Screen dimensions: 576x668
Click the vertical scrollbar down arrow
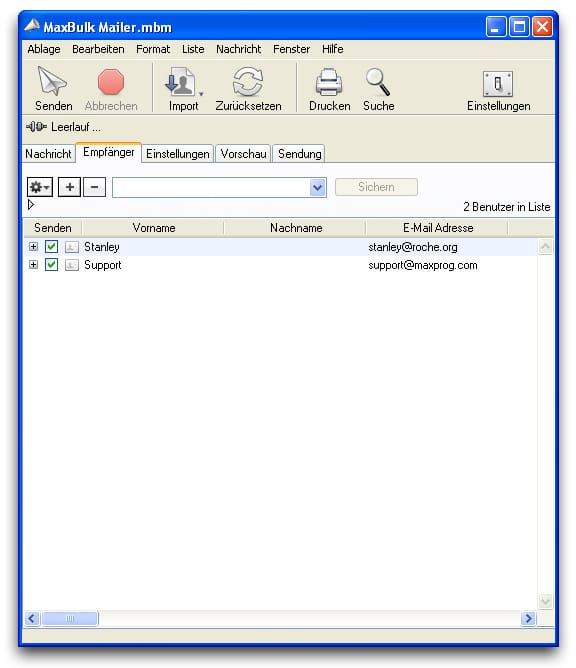545,601
